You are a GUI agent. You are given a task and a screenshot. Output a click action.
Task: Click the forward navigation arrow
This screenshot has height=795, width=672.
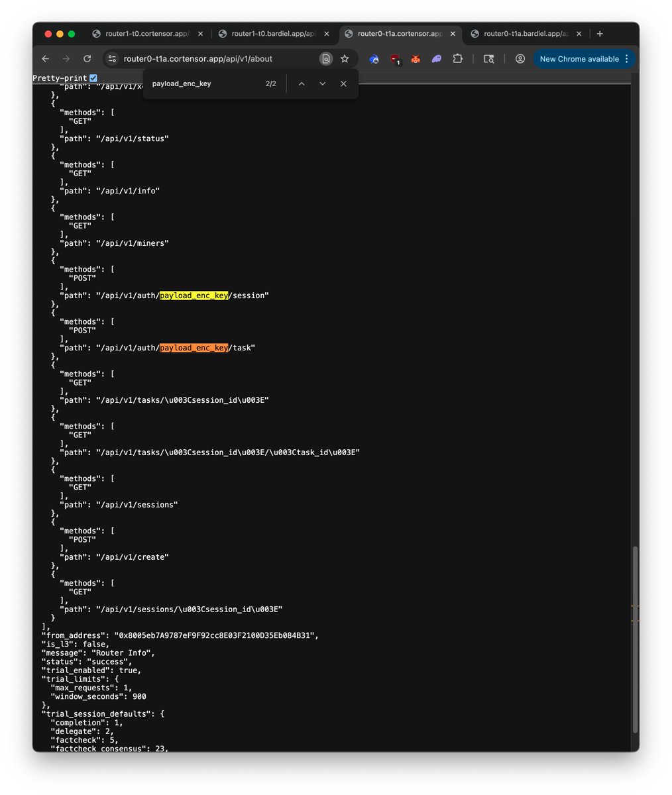[x=66, y=59]
